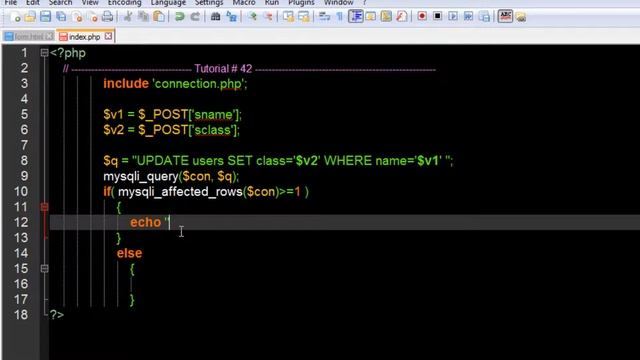Toggle the Show Indent Guide icon
This screenshot has height=360, width=640.
coord(356,17)
